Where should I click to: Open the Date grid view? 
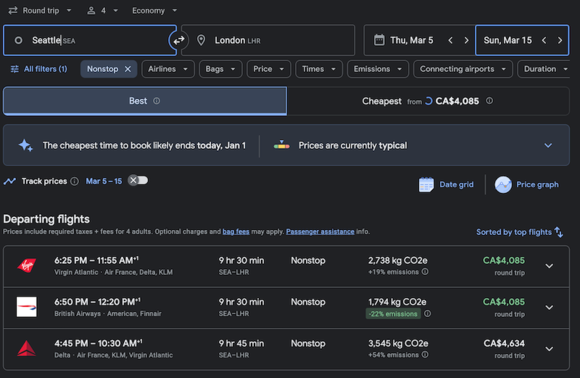click(446, 185)
